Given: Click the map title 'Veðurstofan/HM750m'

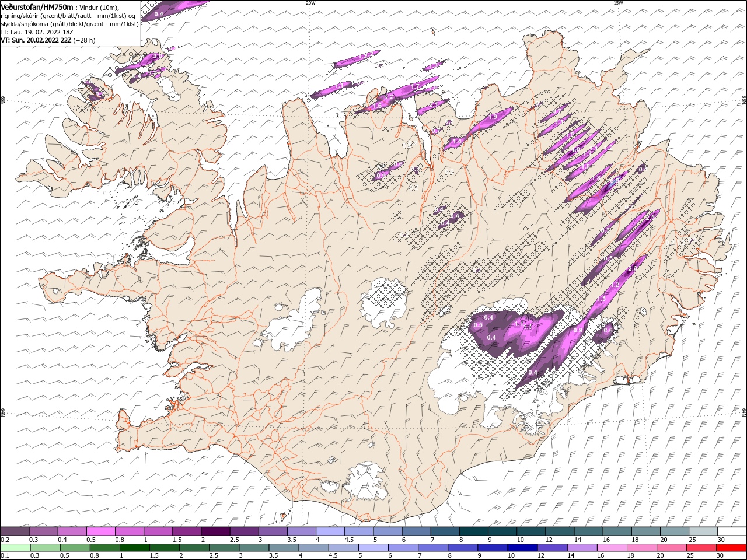Looking at the screenshot, I should click(x=37, y=7).
